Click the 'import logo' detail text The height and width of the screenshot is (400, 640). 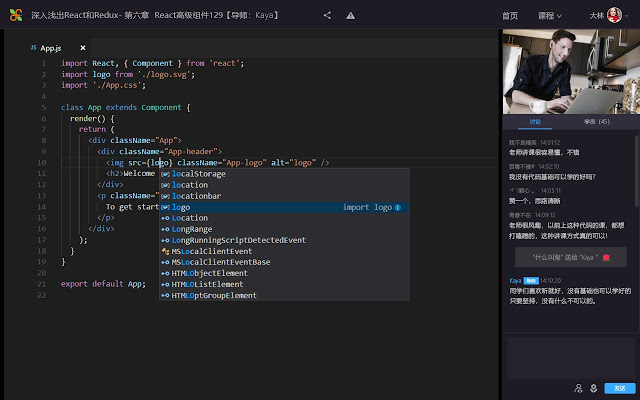pos(367,207)
